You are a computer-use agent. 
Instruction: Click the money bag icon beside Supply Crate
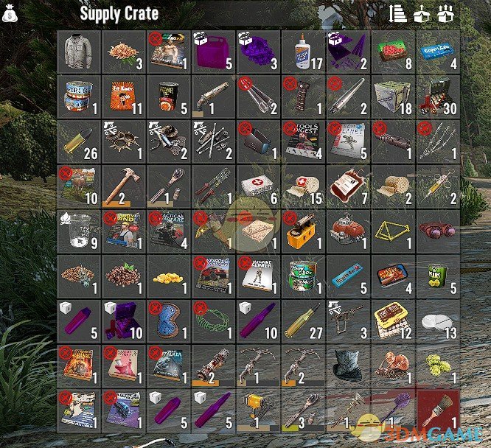click(x=10, y=13)
